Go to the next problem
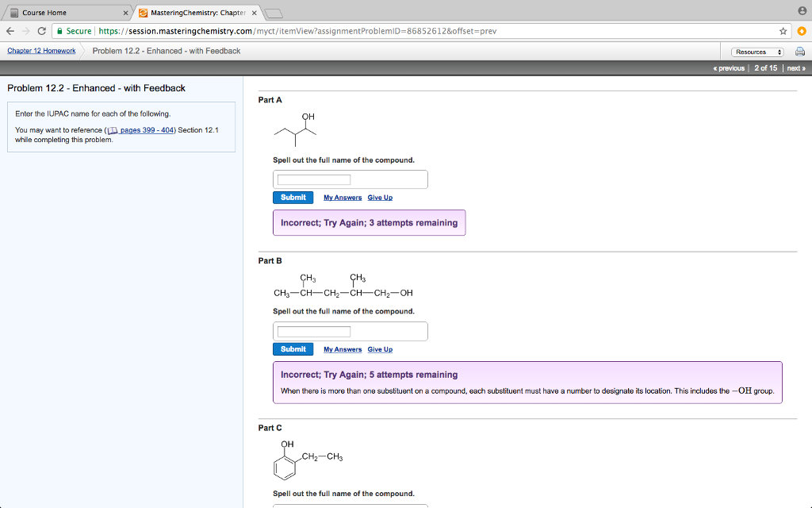Viewport: 812px width, 508px height. (x=795, y=68)
